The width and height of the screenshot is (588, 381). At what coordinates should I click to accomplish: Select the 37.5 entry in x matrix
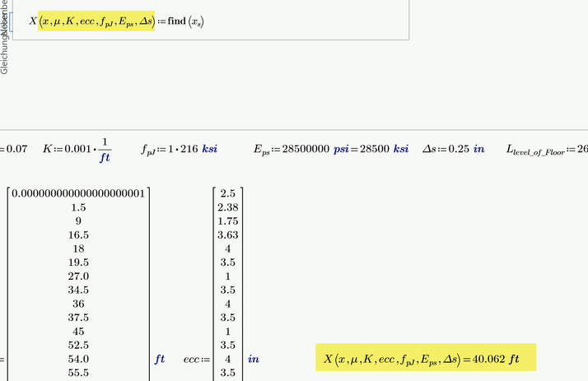pos(78,318)
